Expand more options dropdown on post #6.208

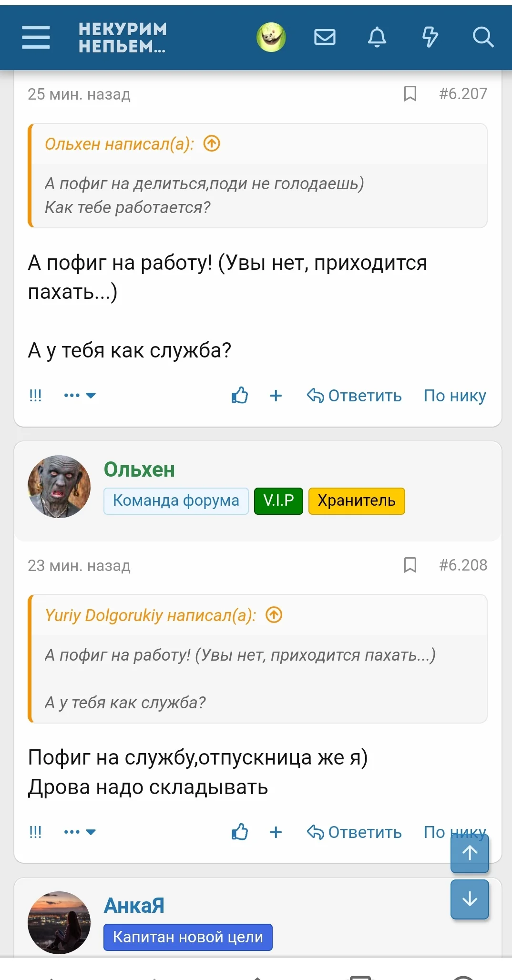point(80,832)
